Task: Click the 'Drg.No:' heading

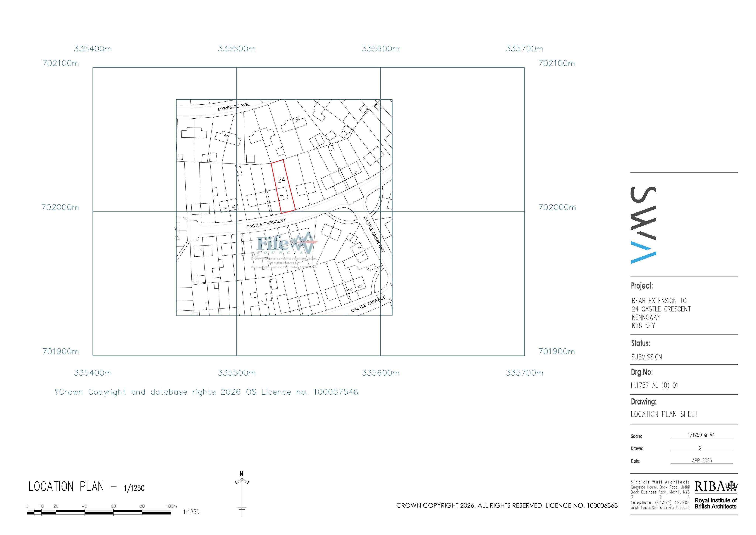Action: (x=642, y=372)
